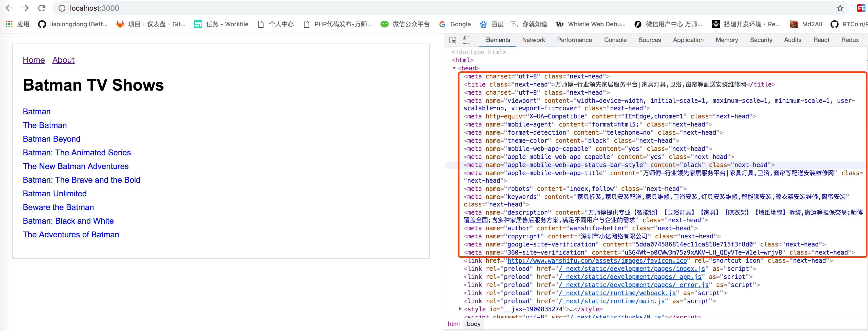This screenshot has height=331, width=868.
Task: Switch to the Elements tab
Action: [x=498, y=40]
